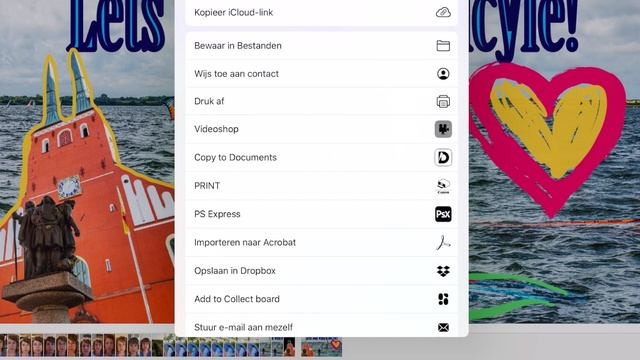Select the Druk af option
This screenshot has width=640, height=360.
pyautogui.click(x=321, y=101)
